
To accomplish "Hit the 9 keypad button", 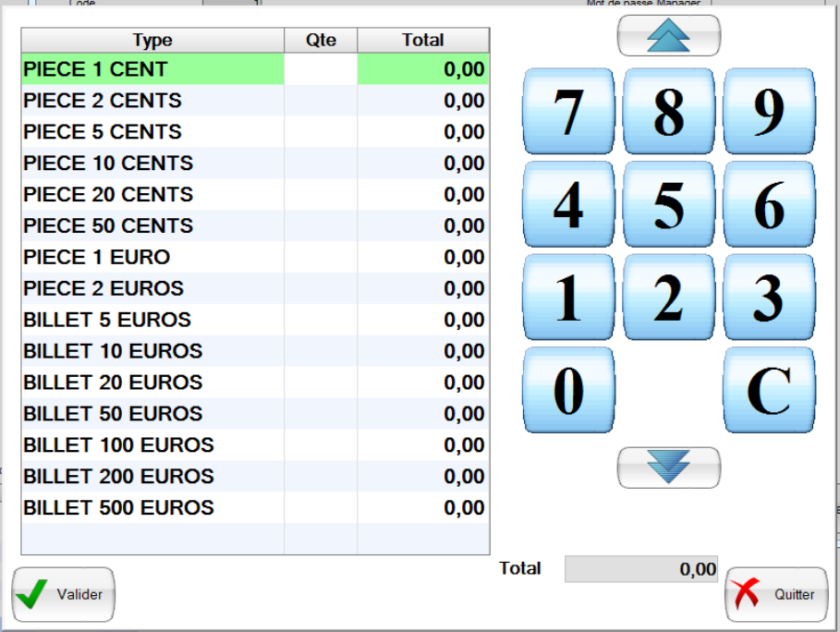I will 769,111.
